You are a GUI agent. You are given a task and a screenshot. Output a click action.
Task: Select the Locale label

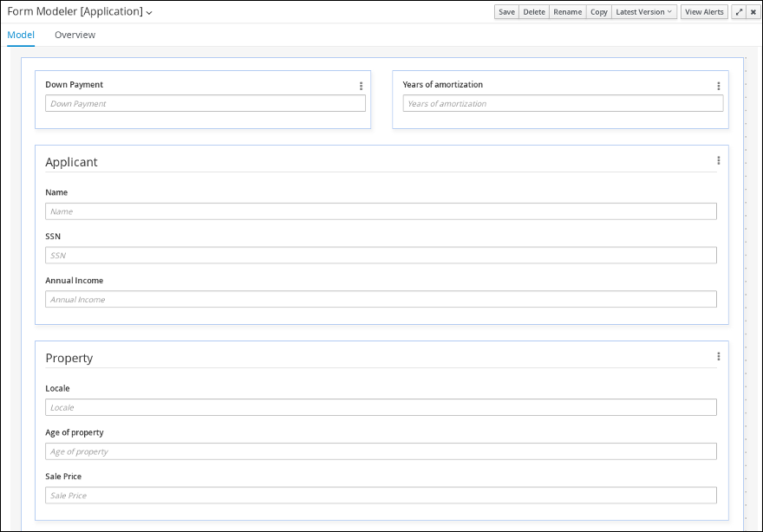pyautogui.click(x=57, y=388)
